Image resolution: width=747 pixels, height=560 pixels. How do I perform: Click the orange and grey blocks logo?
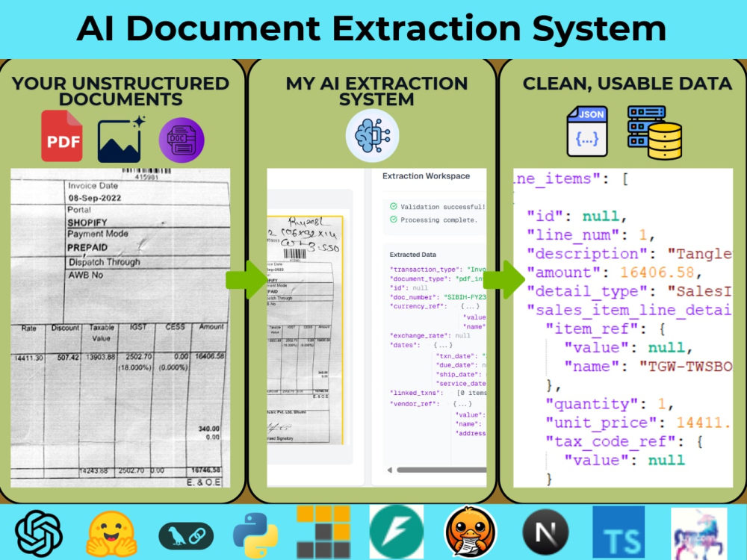[x=323, y=532]
